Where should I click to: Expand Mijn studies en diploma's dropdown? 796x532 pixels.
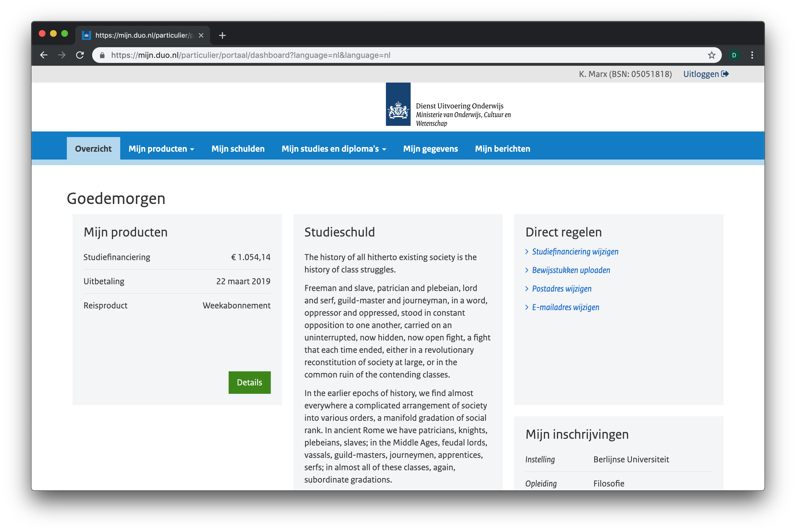pyautogui.click(x=333, y=149)
